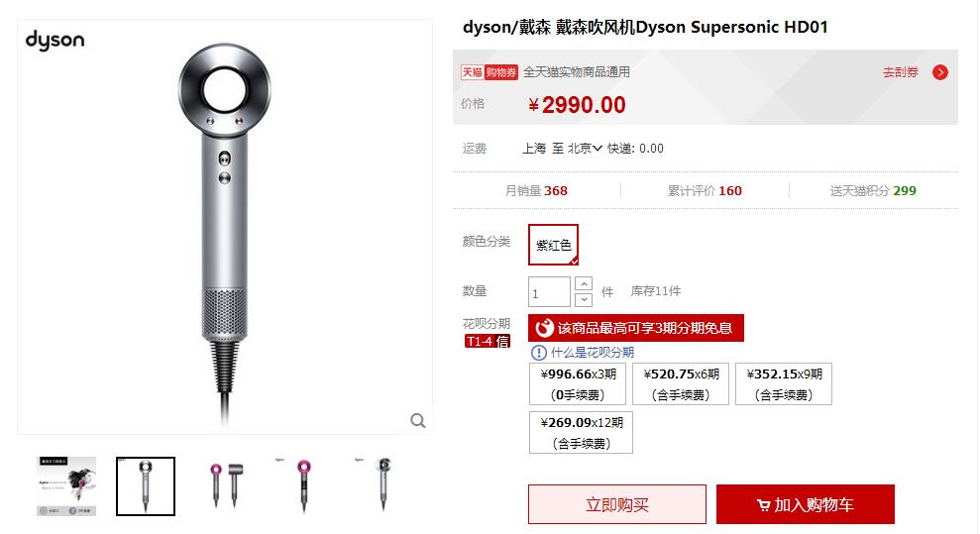Select the ¥996.66x3期 installment plan
Image resolution: width=980 pixels, height=534 pixels.
pyautogui.click(x=578, y=383)
